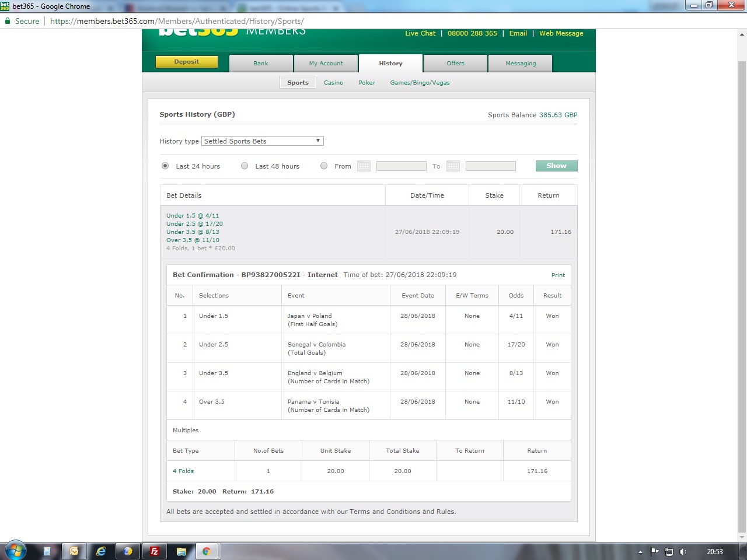Image resolution: width=747 pixels, height=560 pixels.
Task: Open Windows Explorer folder on taskbar
Action: pos(181,551)
